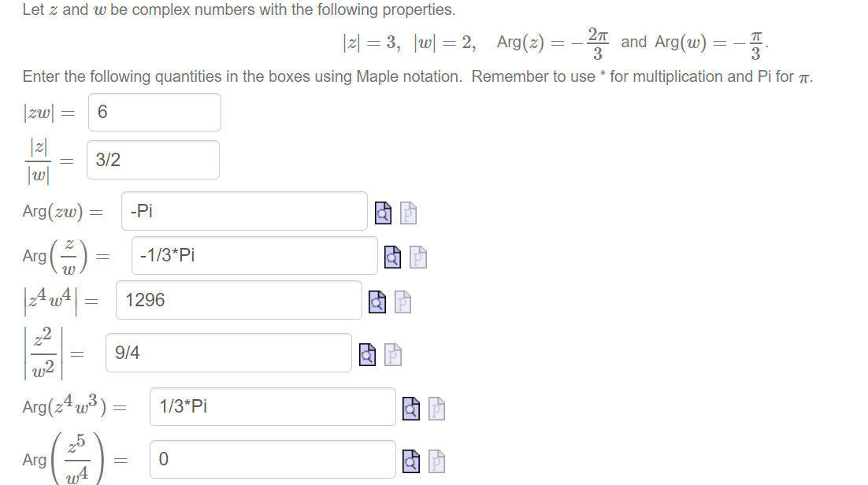Click the |z|/|w| box showing 3/2
Screen dimensions: 868x485
154,160
